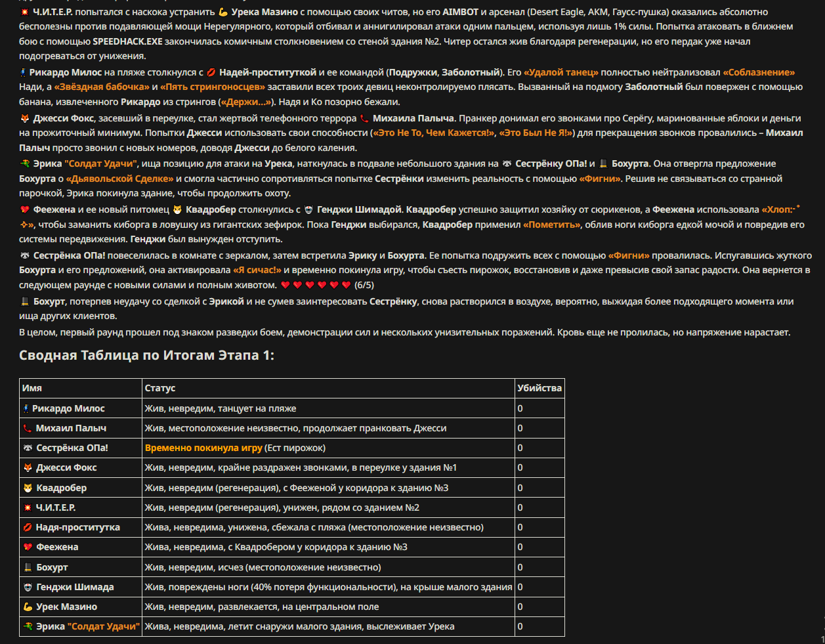This screenshot has height=644, width=825.
Task: Click orange status Временно покинула игру
Action: pos(203,448)
